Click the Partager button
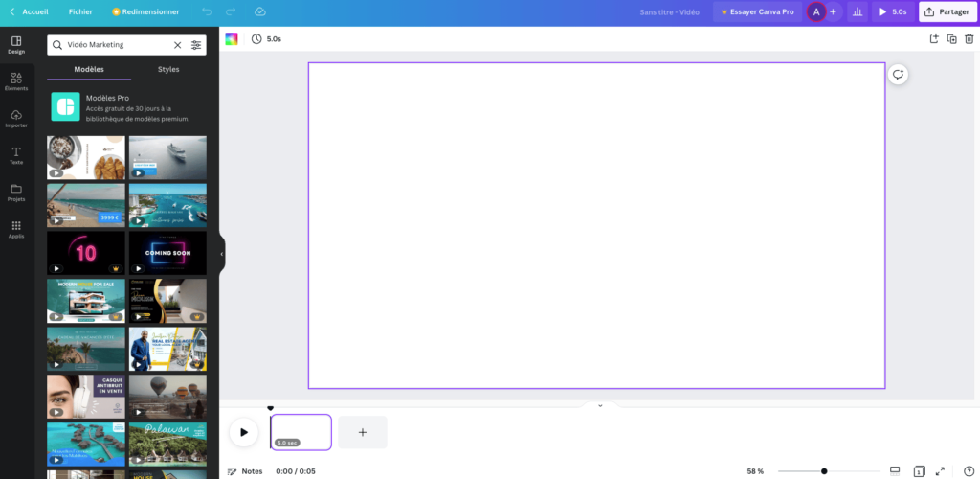Viewport: 980px width, 479px height. 947,11
